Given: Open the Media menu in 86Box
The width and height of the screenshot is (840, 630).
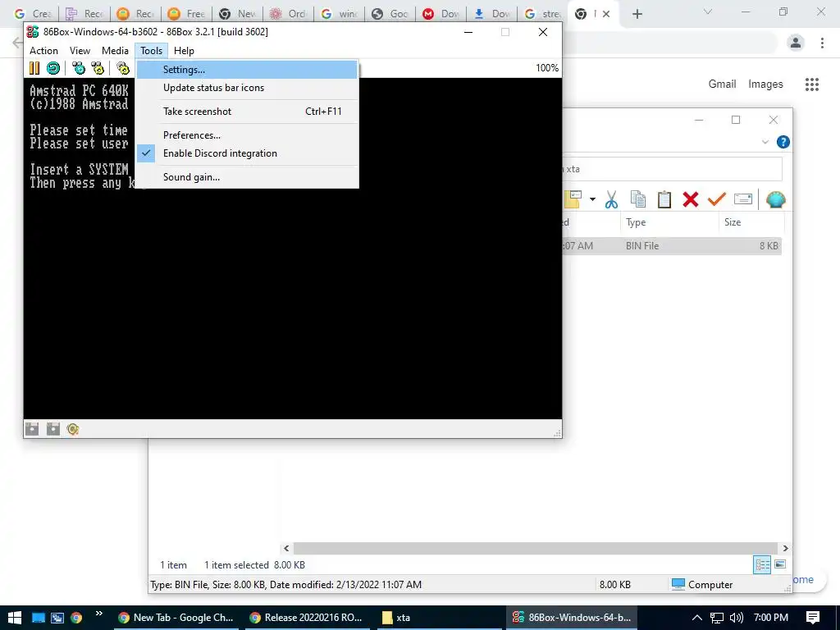Looking at the screenshot, I should point(115,50).
